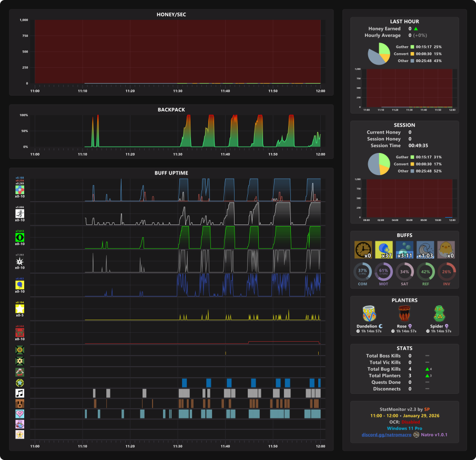Click the Total Bug Kills label
Viewport: 476px width, 460px height.
click(384, 369)
